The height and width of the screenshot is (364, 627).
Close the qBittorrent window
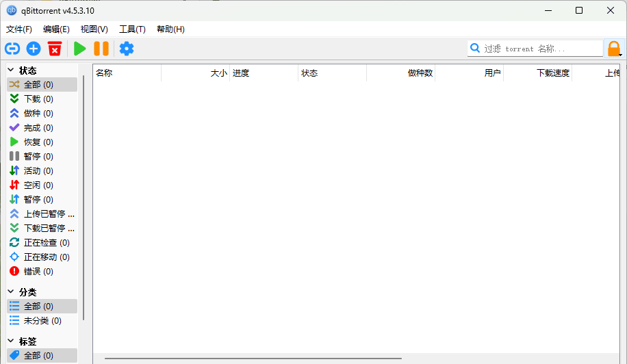point(610,10)
